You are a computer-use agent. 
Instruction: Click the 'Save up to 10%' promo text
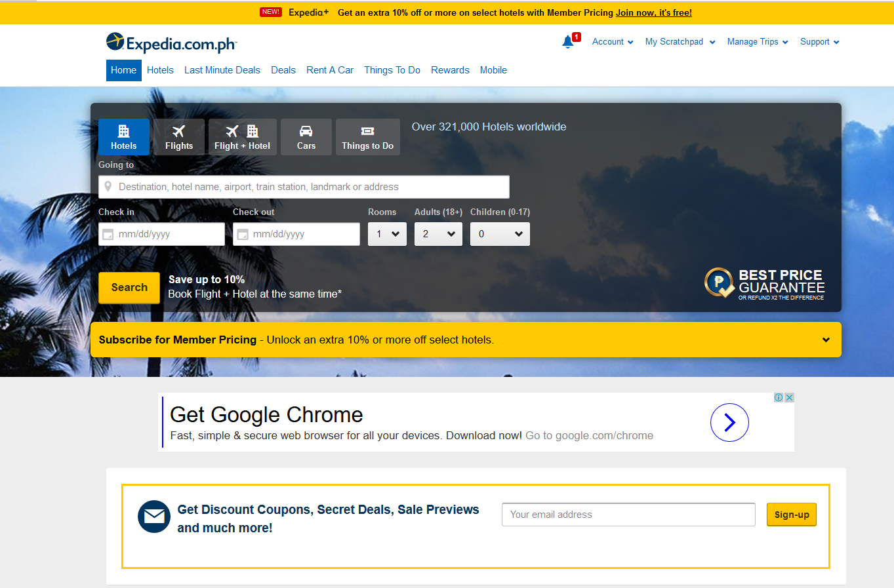point(207,279)
